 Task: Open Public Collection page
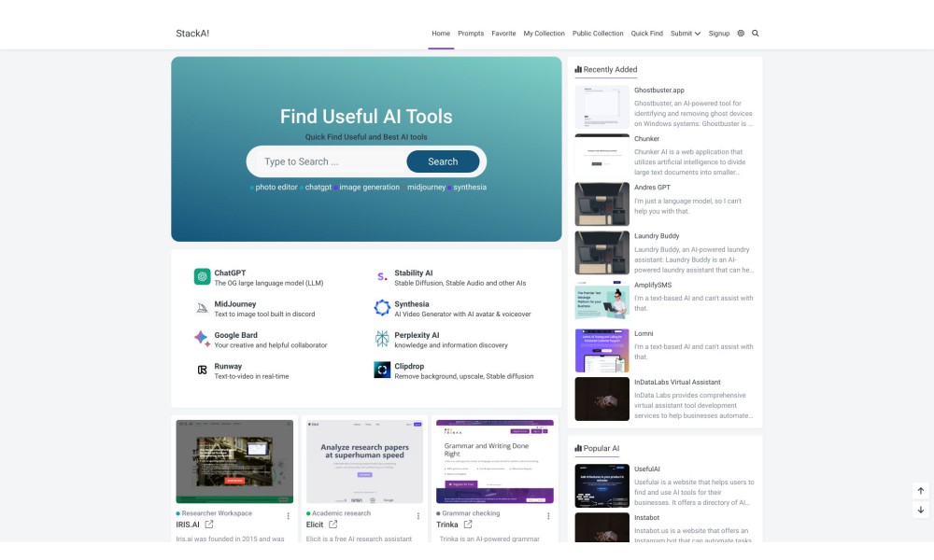[x=598, y=34]
